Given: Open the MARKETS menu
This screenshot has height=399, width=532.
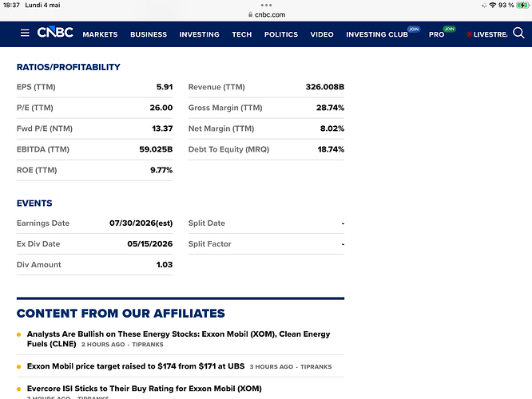Looking at the screenshot, I should point(100,34).
